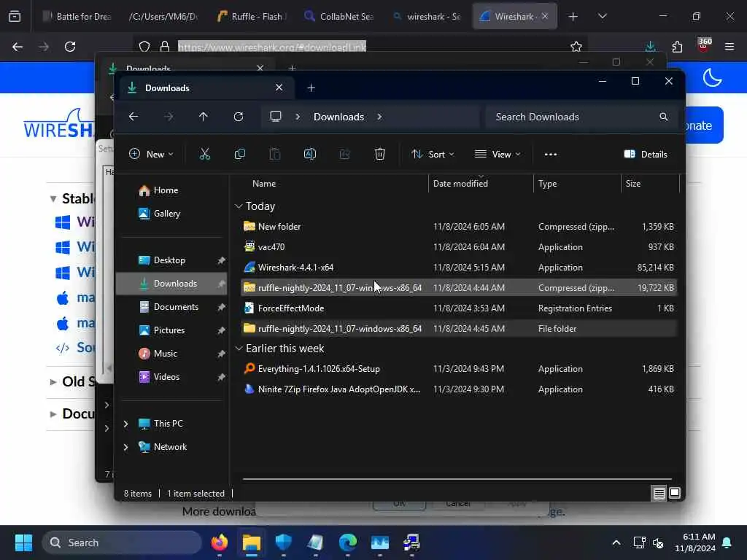Open Firefox downloads panel arrow icon
747x560 pixels.
coord(650,47)
